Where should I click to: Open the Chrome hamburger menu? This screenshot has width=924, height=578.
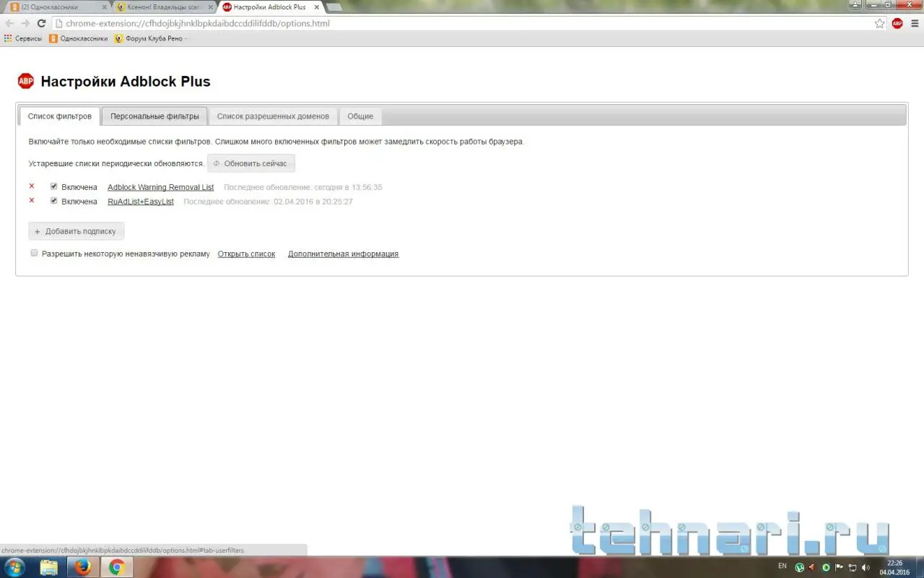tap(914, 23)
